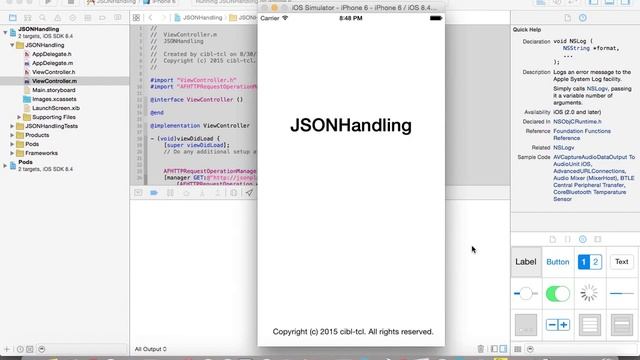640x360 pixels.
Task: Open Code Snippet library tab
Action: pos(567,239)
